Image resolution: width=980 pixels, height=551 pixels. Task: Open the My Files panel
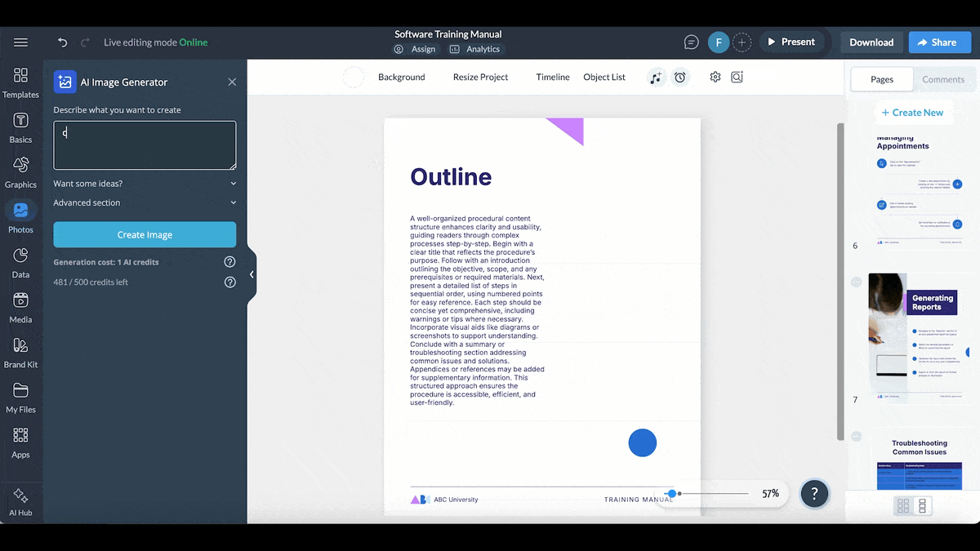point(20,396)
